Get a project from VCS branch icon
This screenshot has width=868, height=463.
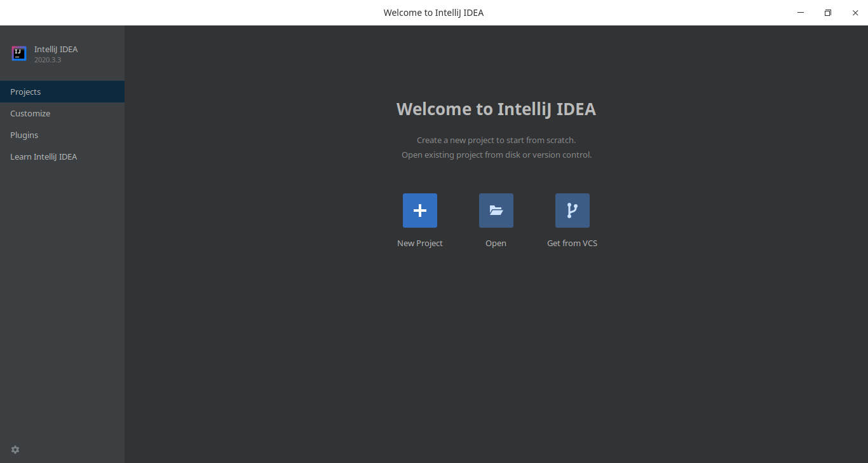[572, 210]
